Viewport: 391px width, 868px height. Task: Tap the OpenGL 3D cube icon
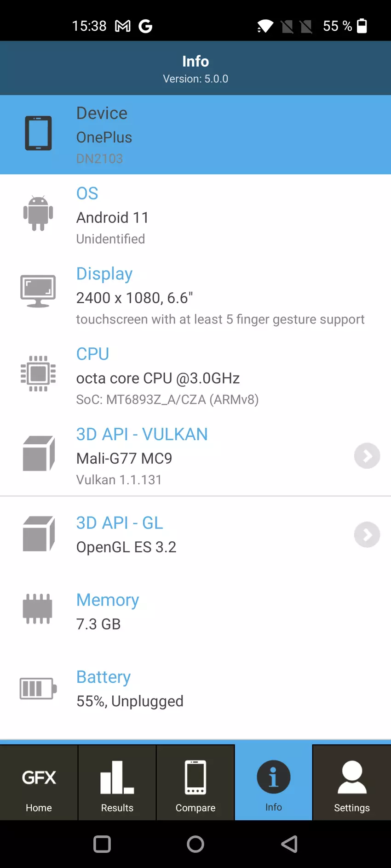tap(39, 534)
